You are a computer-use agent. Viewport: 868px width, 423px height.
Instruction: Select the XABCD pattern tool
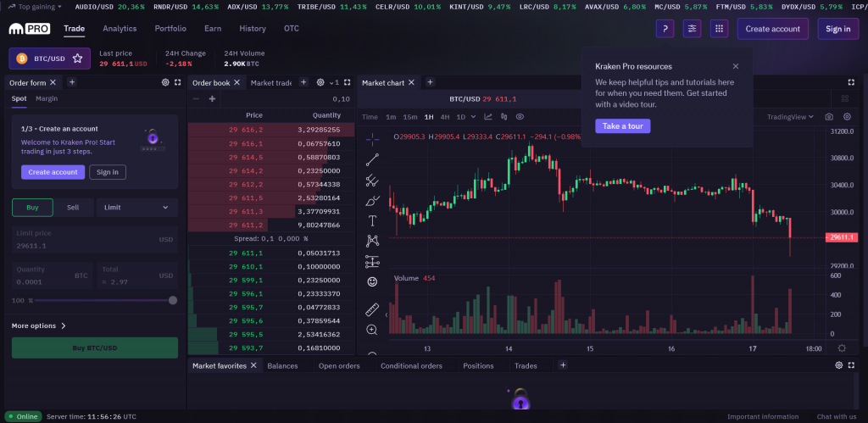[373, 241]
